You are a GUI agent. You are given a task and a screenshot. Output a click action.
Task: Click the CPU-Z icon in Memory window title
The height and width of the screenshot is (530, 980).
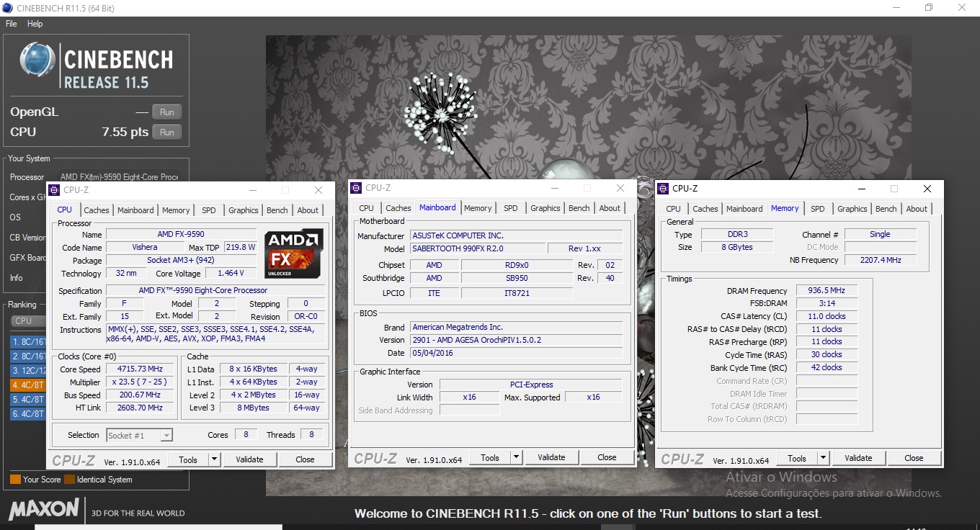pos(663,189)
